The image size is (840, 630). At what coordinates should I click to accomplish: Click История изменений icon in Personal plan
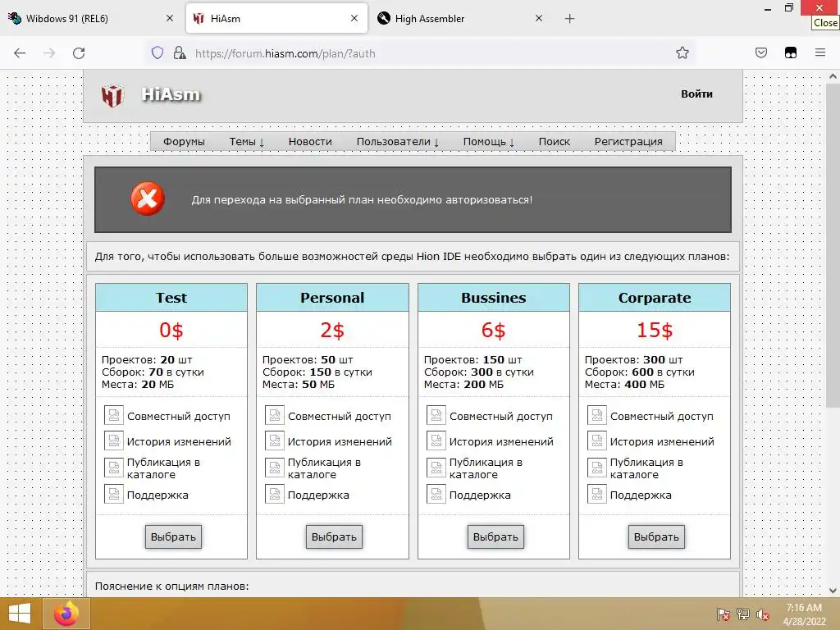[x=275, y=441]
